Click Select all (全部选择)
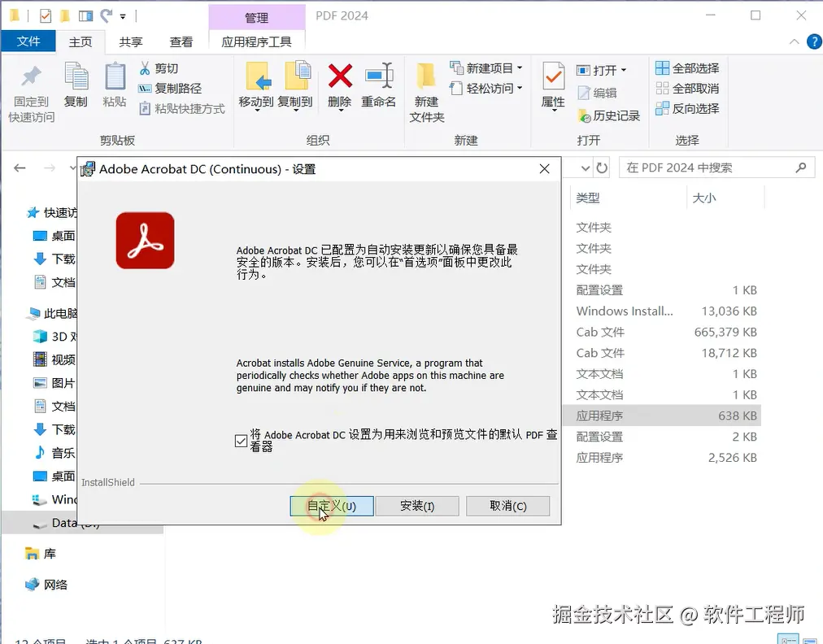 pos(687,68)
